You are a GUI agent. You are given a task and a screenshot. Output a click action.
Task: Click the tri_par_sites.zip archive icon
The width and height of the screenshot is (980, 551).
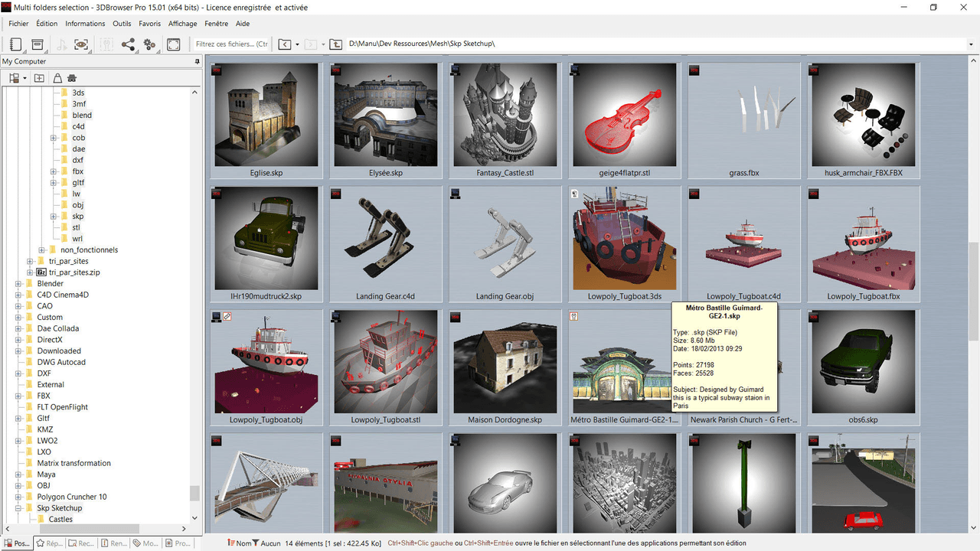[41, 272]
